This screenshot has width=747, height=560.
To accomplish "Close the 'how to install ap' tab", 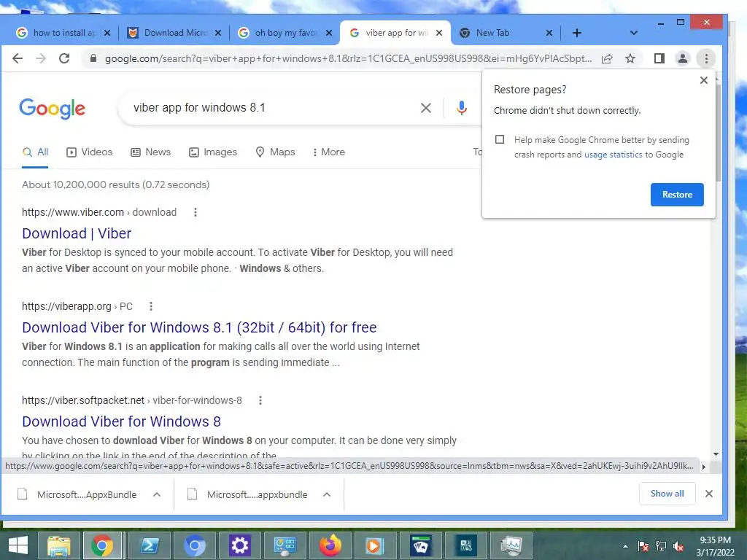I will [107, 33].
